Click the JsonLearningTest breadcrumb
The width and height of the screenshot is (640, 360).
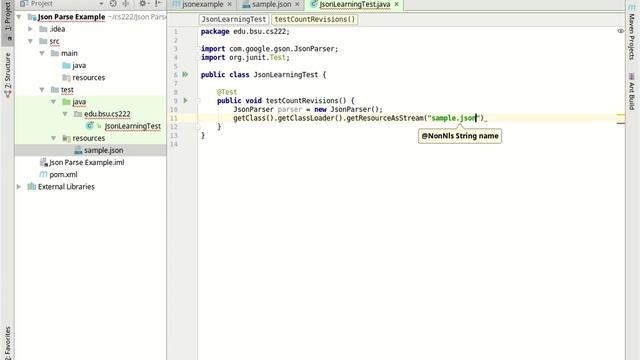[234, 19]
